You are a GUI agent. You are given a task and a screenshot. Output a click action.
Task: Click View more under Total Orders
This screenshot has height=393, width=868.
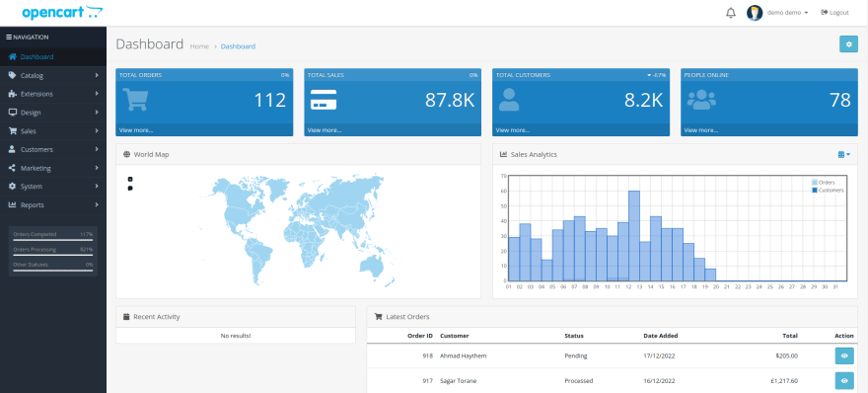click(x=136, y=130)
